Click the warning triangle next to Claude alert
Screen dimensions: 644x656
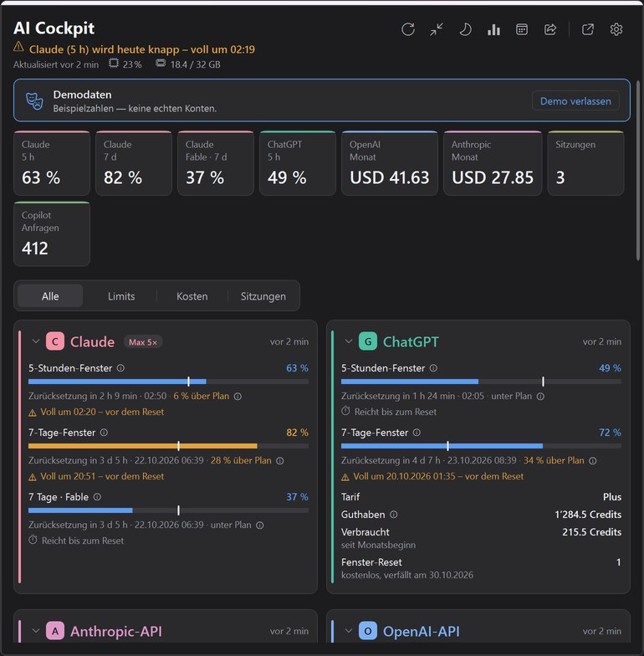pos(18,47)
